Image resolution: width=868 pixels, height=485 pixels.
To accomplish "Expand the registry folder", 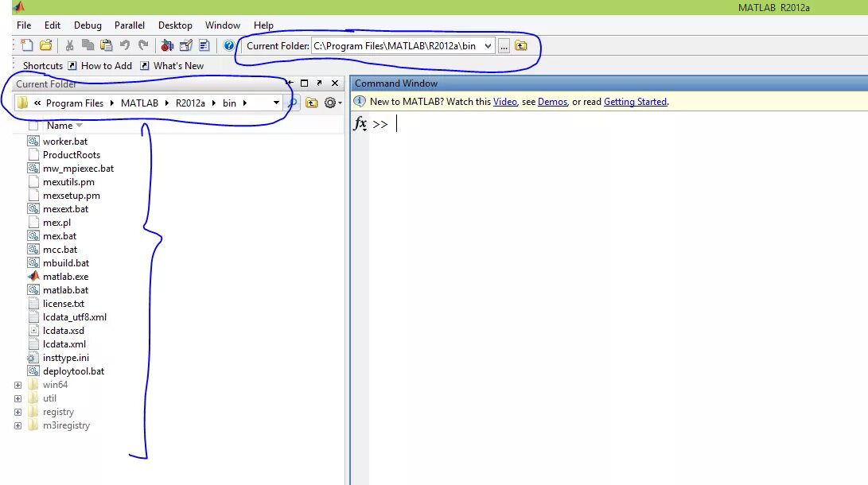I will pos(18,412).
